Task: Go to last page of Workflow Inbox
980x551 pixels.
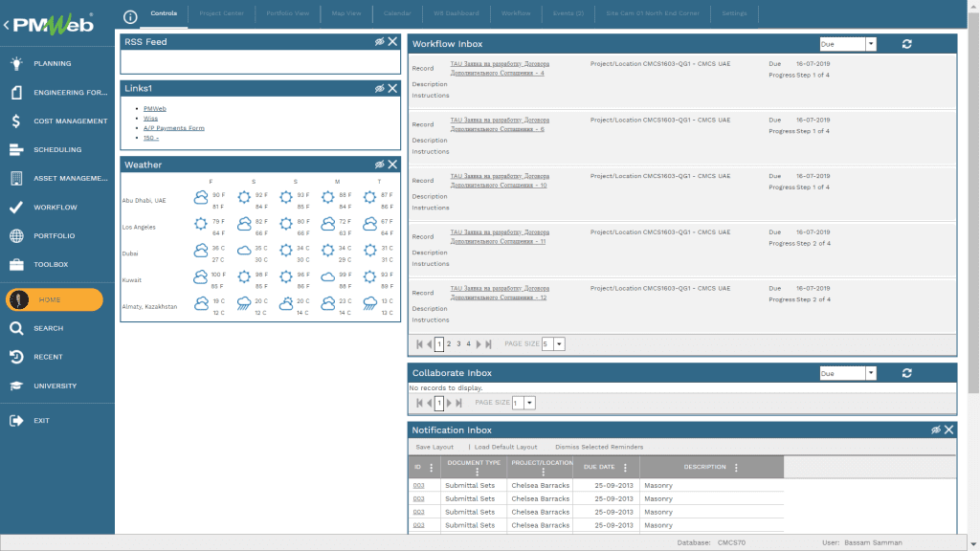Action: 489,344
